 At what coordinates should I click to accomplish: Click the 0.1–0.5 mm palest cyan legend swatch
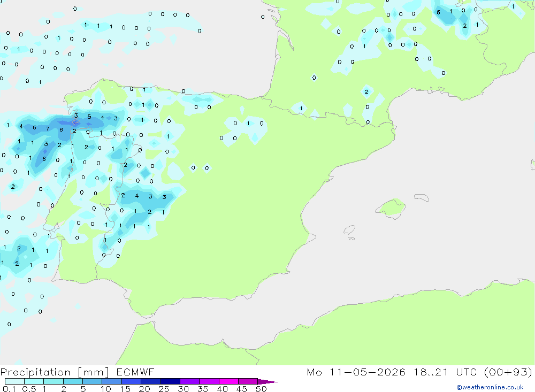click(x=14, y=381)
